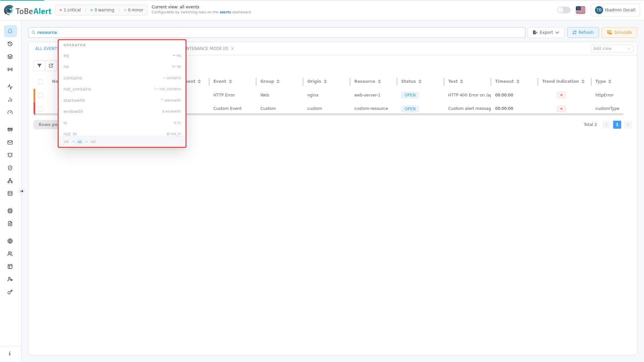Open the tbadmin (local) user menu
The image size is (644, 362).
click(x=615, y=10)
